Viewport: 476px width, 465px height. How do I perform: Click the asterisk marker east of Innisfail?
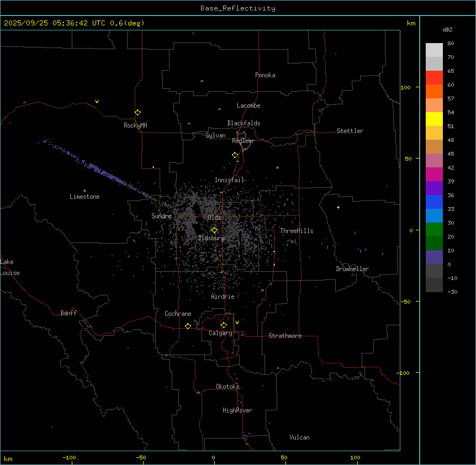coord(277,167)
